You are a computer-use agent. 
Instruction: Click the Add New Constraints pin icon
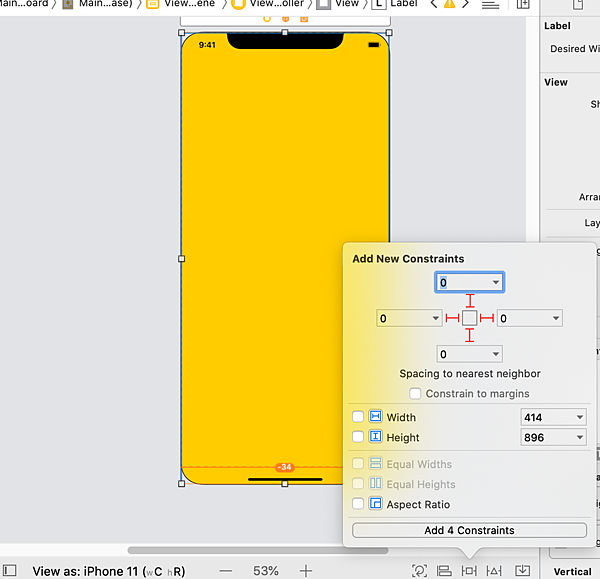click(469, 570)
